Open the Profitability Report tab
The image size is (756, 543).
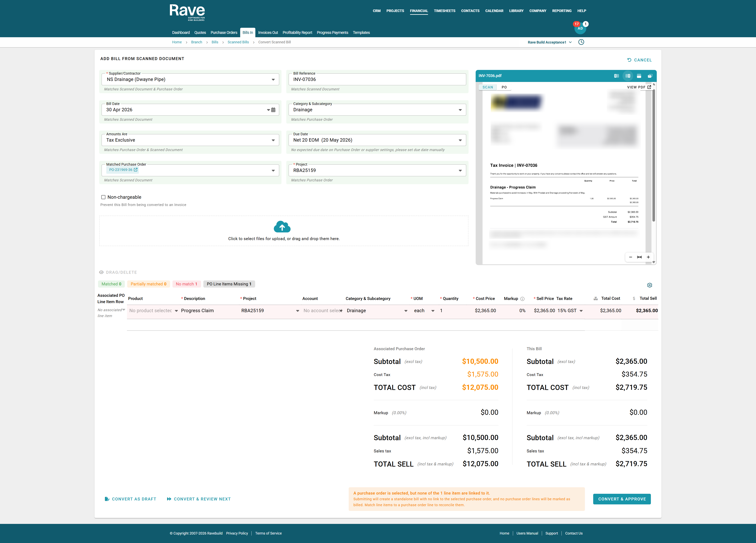click(x=297, y=33)
